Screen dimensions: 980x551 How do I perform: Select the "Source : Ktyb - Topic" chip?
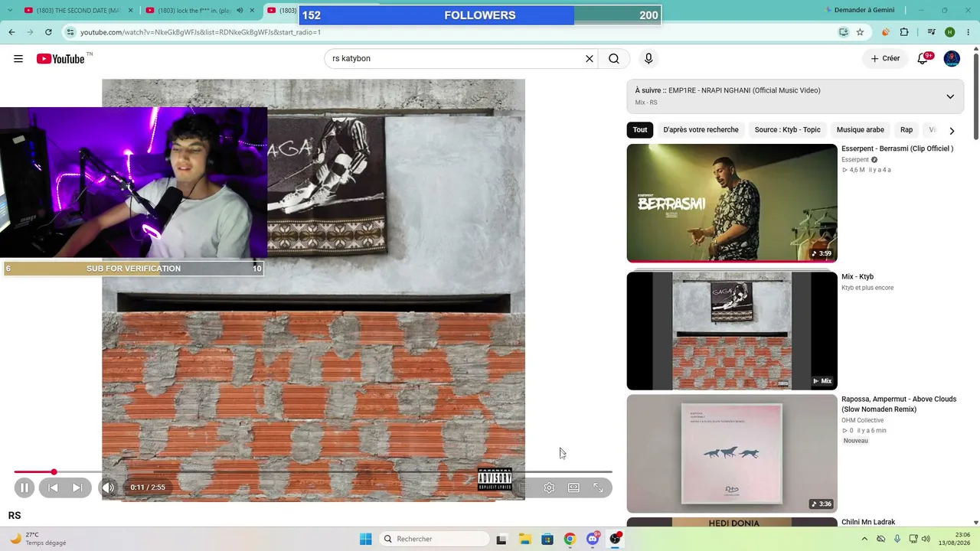coord(787,130)
